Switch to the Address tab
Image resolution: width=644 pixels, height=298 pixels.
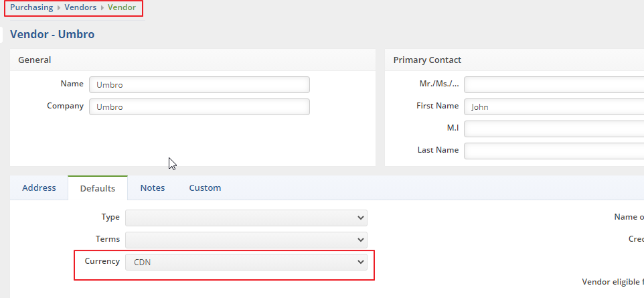click(x=39, y=188)
